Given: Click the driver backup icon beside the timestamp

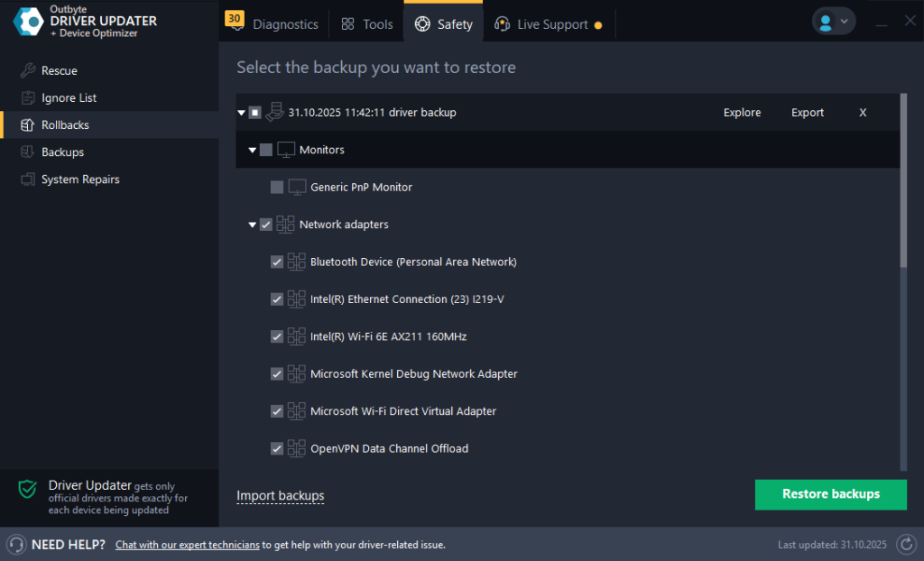Looking at the screenshot, I should pyautogui.click(x=274, y=112).
